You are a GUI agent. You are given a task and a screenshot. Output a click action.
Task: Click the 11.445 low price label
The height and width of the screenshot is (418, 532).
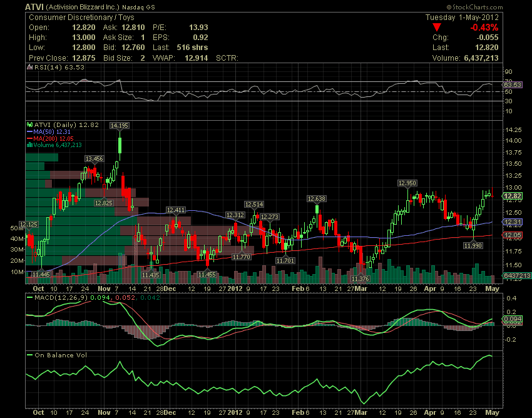pos(41,274)
